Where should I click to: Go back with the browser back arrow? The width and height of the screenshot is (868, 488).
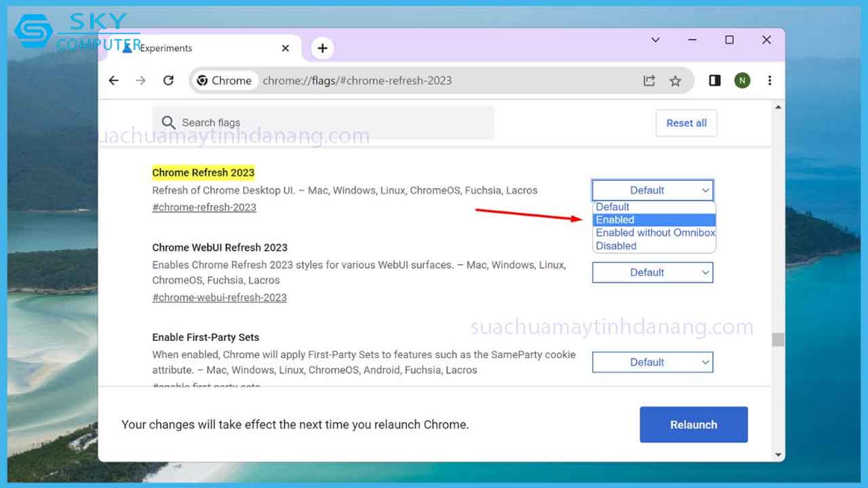[113, 81]
